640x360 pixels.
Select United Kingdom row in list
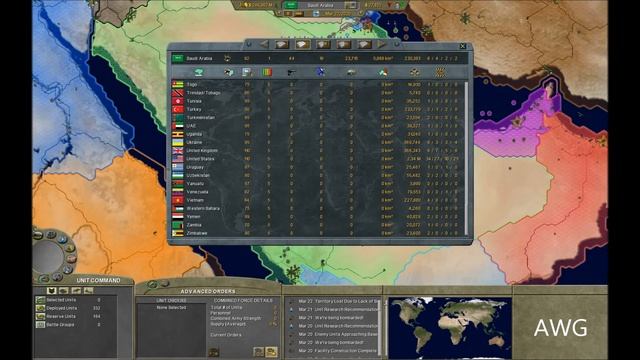(x=317, y=151)
